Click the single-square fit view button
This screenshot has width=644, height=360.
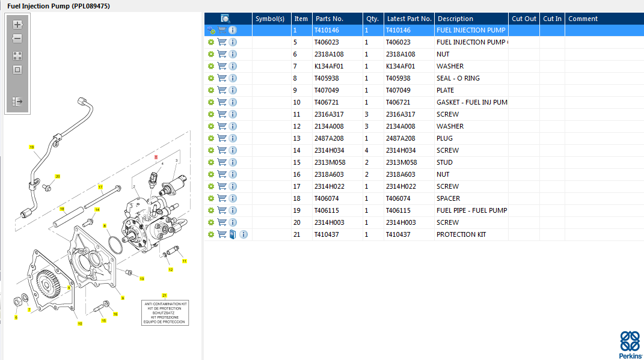(17, 70)
